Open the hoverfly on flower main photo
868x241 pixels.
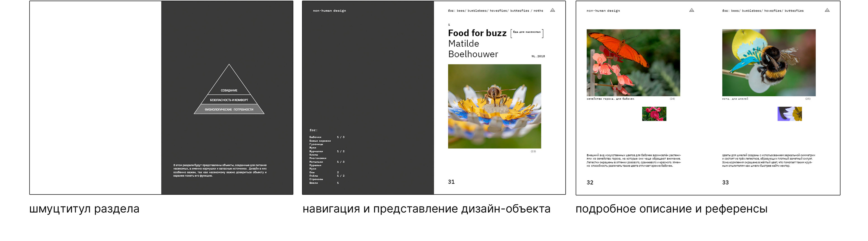(494, 106)
